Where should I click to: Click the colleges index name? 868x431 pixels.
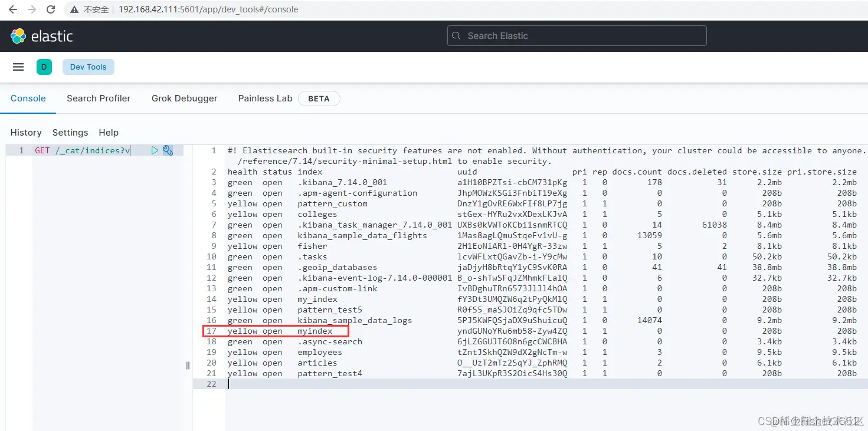point(317,214)
